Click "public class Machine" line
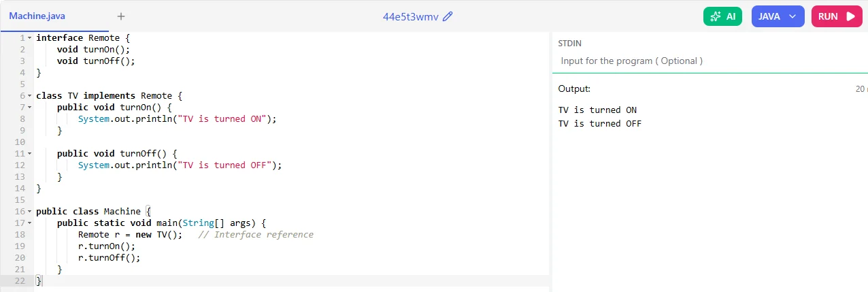868x292 pixels. 88,211
